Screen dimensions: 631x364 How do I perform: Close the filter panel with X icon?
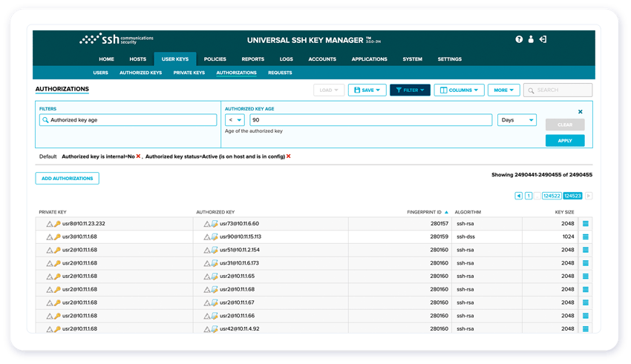pos(580,112)
